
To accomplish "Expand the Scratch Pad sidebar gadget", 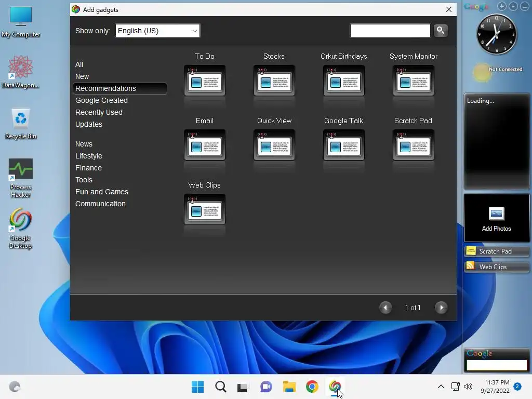I will click(x=496, y=251).
